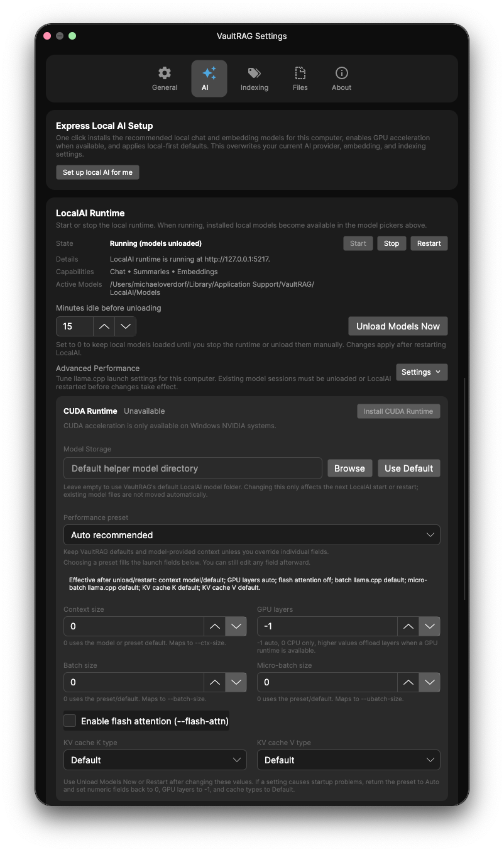Decrement the Micro-batch size value

coord(430,682)
